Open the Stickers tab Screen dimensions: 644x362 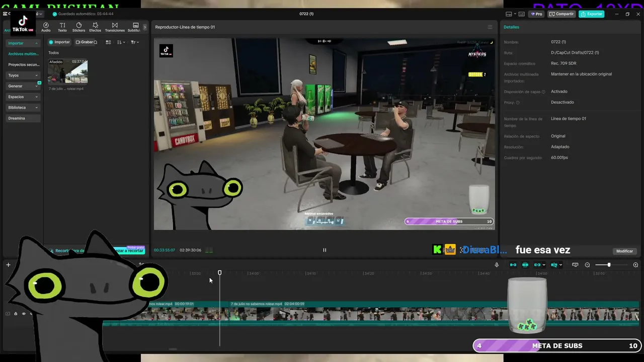click(79, 27)
